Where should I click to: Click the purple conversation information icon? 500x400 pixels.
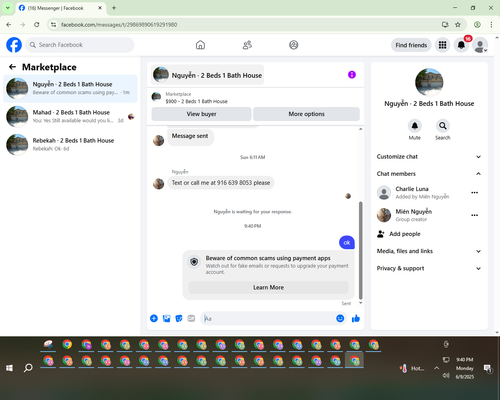point(352,75)
